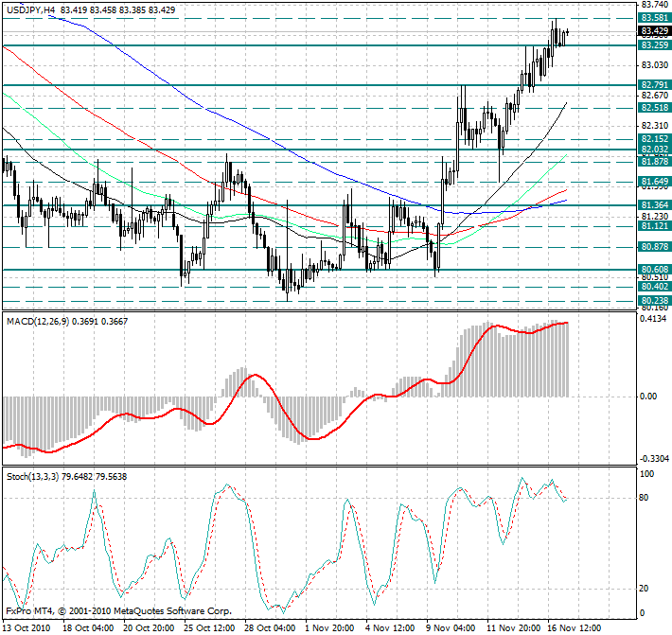This screenshot has height=635, width=672.
Task: Click the 28 Oct 04:00 time label
Action: 271,628
